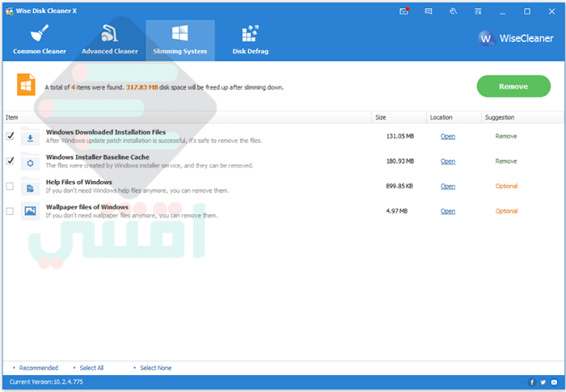The image size is (566, 392).
Task: Check Wallpaper files of Windows checkbox
Action: [10, 211]
